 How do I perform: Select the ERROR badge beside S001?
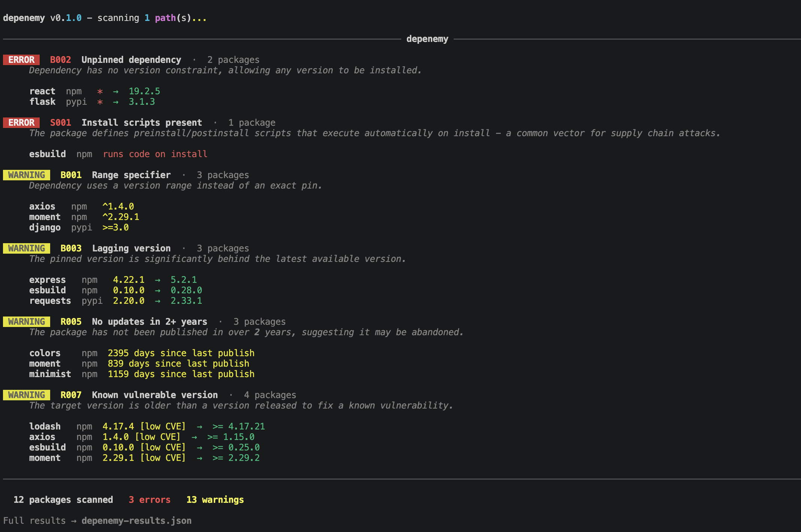pos(21,123)
